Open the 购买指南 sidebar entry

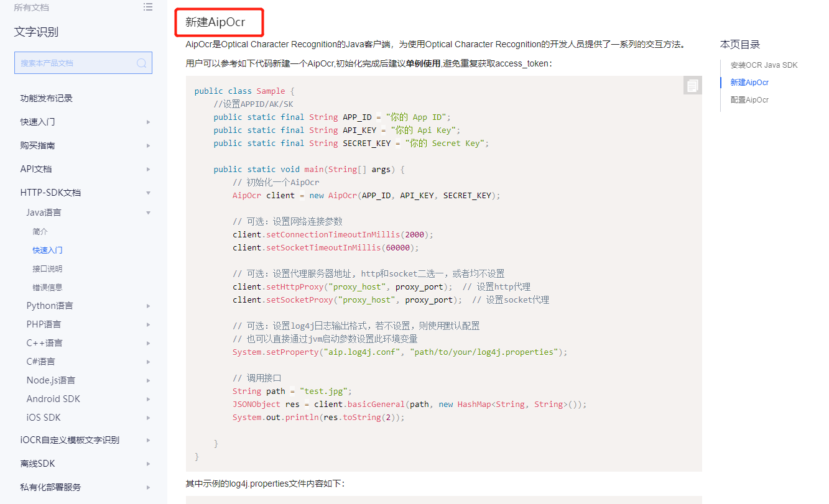[x=38, y=145]
